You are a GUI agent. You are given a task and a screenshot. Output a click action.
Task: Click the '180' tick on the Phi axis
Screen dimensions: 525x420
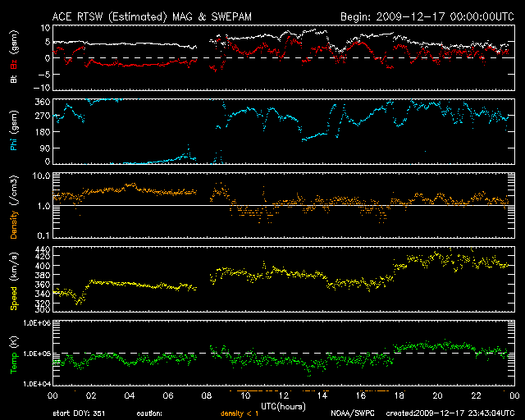pos(43,132)
